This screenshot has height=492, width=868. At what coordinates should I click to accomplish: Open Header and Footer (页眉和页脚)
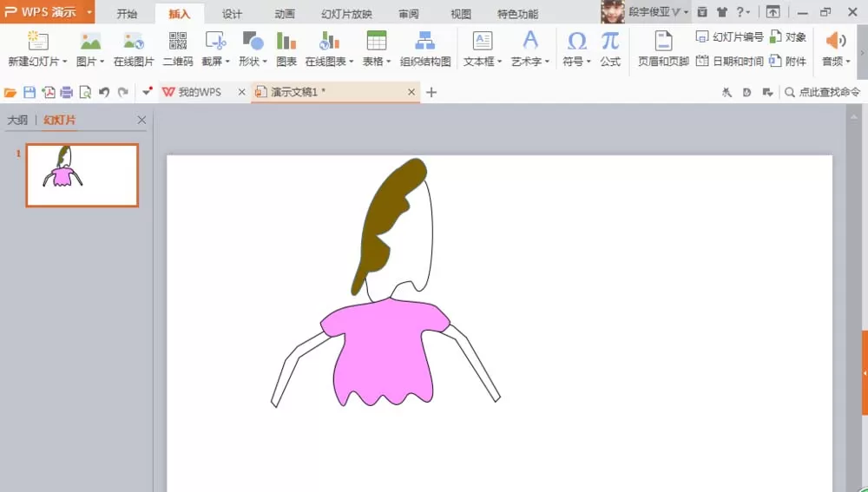click(x=663, y=41)
